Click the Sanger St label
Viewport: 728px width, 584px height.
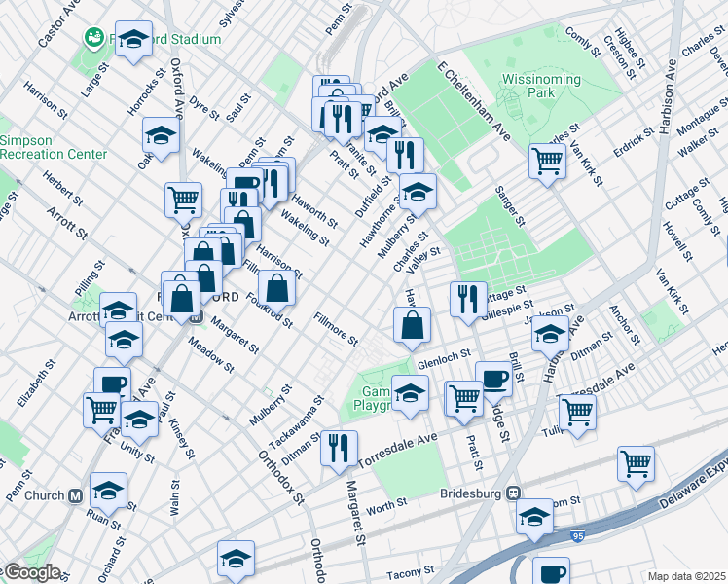click(510, 206)
